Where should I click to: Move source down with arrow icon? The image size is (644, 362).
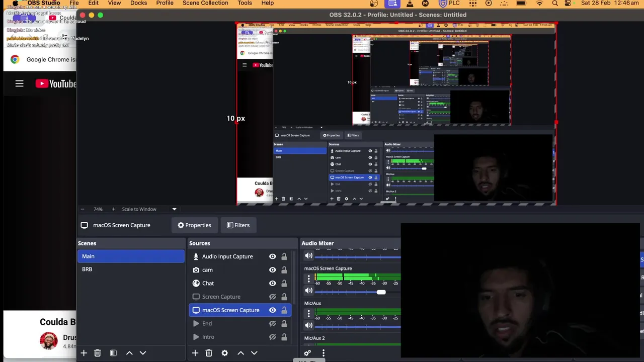pos(254,353)
